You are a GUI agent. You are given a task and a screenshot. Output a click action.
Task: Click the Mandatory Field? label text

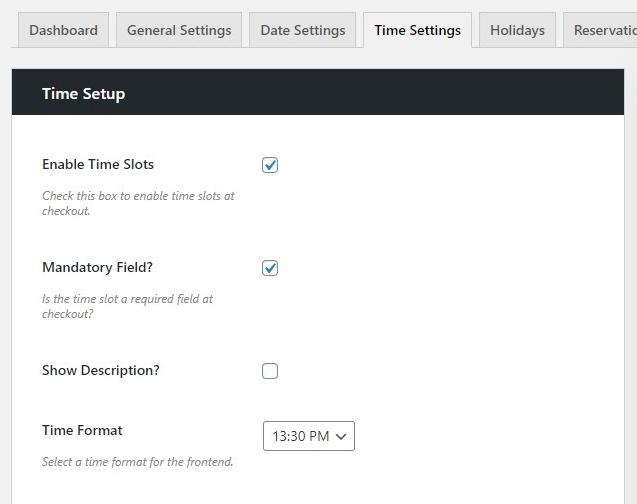[98, 267]
